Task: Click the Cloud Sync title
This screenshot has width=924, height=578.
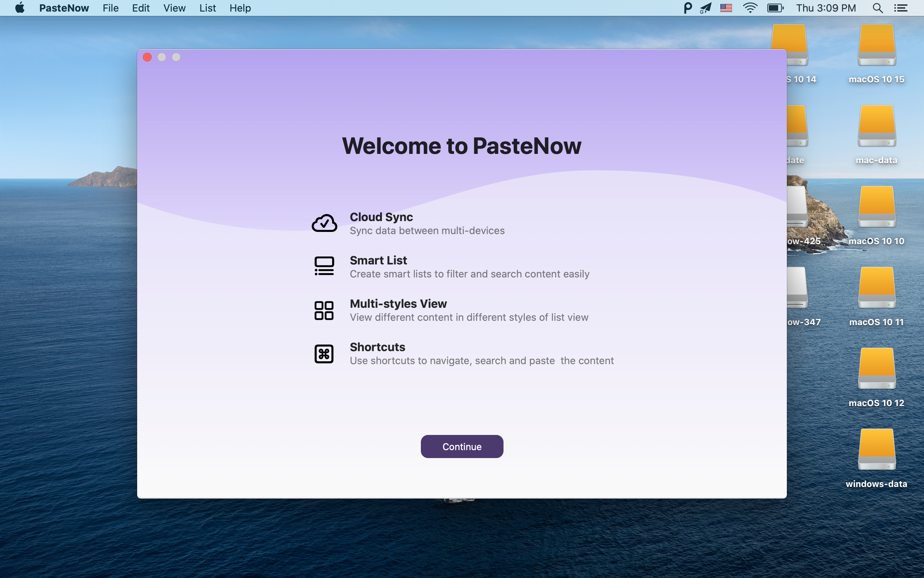Action: coord(381,217)
